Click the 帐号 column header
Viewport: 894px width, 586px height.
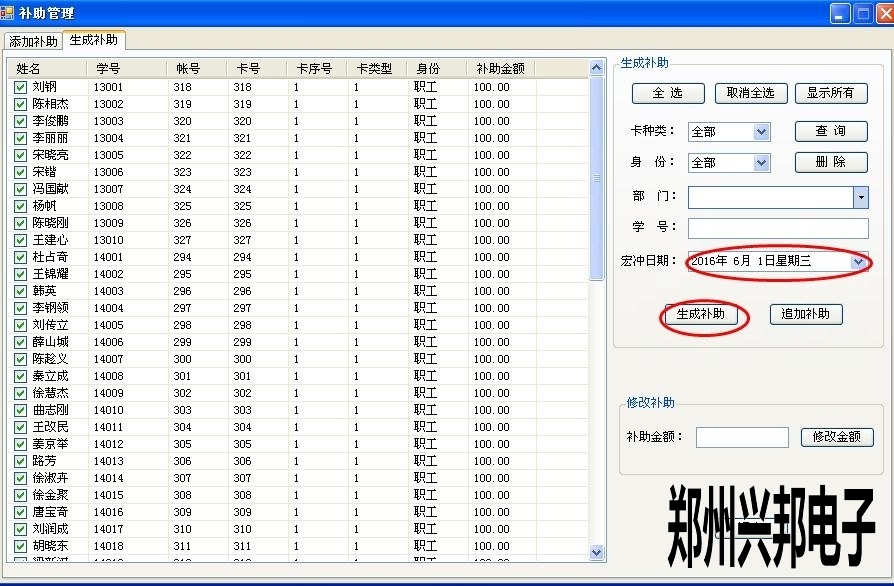click(197, 68)
